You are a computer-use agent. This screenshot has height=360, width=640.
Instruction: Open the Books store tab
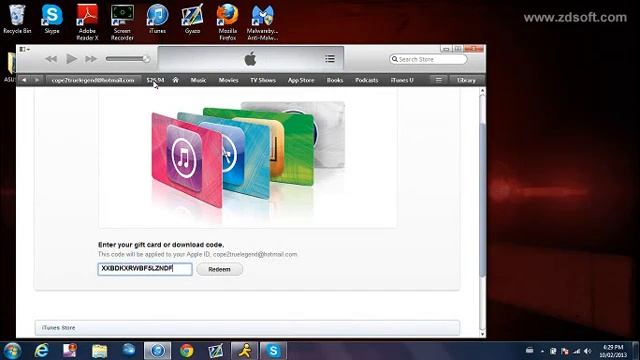[335, 80]
